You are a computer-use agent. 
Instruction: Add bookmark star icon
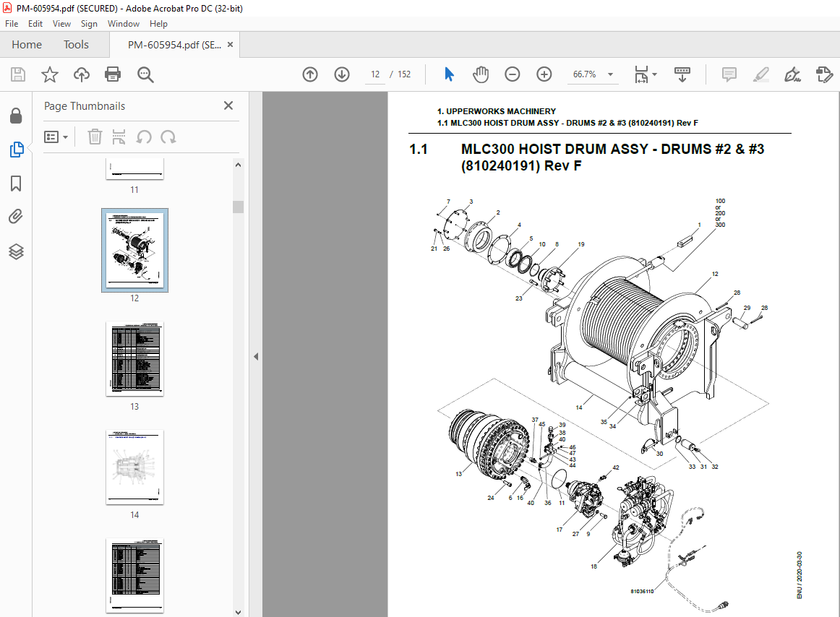(50, 74)
